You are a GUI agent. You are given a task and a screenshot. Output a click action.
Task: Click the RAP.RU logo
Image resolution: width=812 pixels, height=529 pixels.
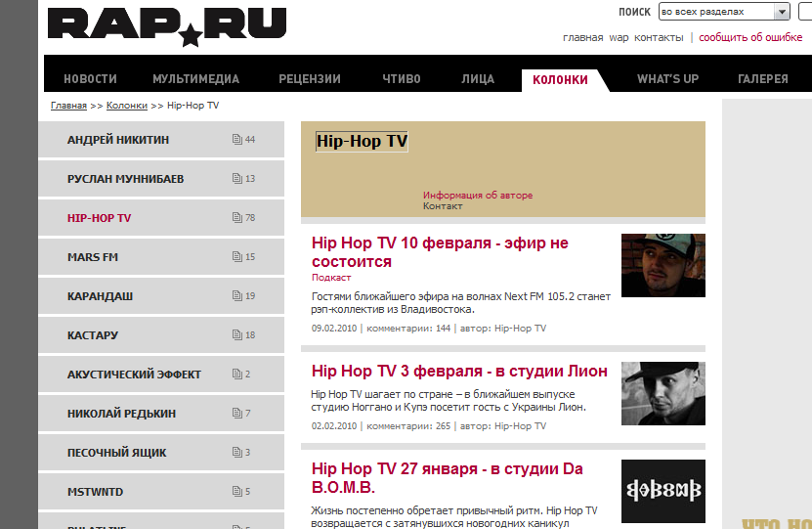click(x=167, y=27)
